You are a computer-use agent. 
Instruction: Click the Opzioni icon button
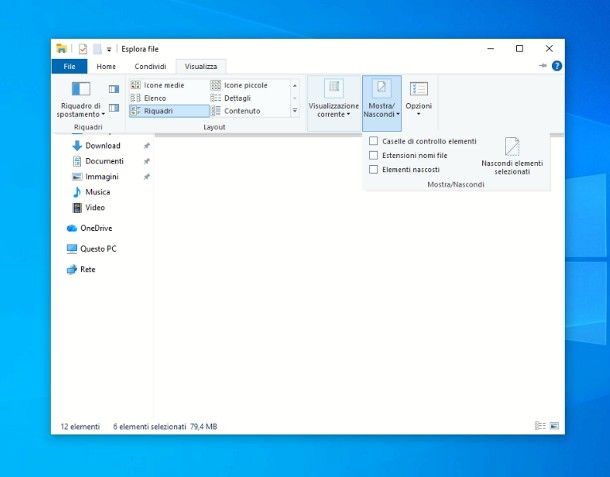[419, 89]
